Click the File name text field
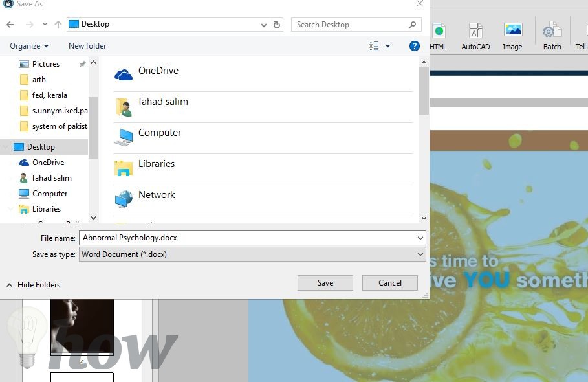The height and width of the screenshot is (382, 588). coord(248,238)
